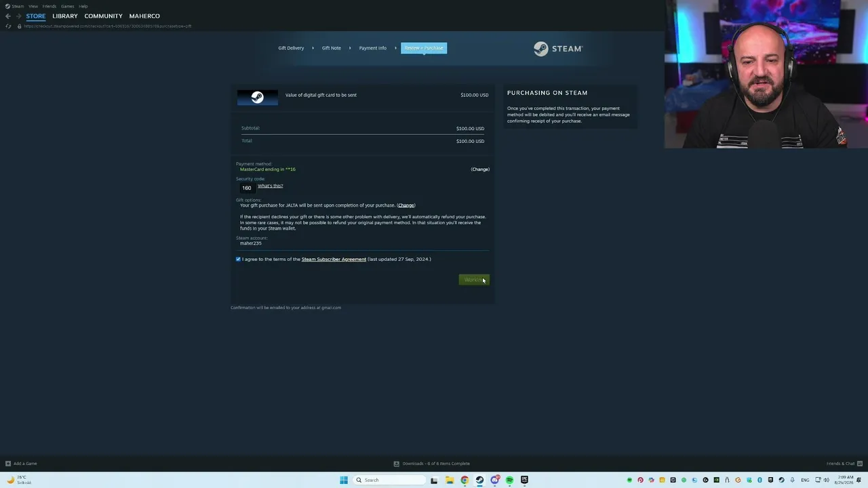Select the Review + Purchase step
868x488 pixels.
click(424, 48)
